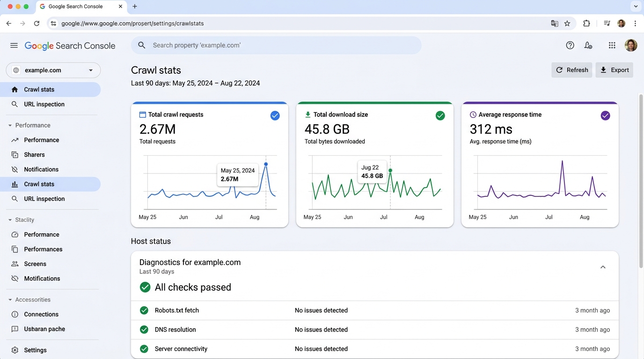
Task: Click the Export button
Action: [614, 70]
